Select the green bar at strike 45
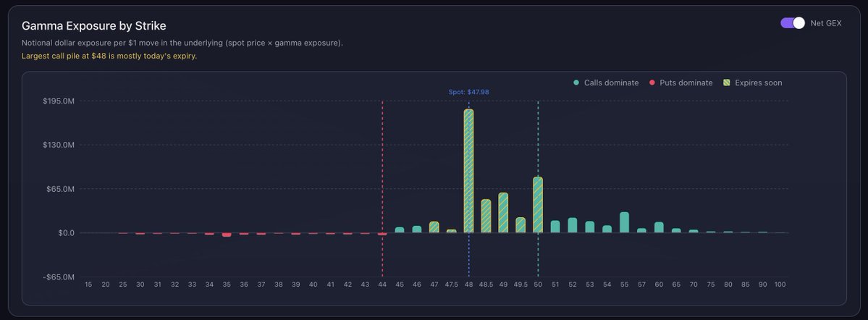 [x=400, y=230]
